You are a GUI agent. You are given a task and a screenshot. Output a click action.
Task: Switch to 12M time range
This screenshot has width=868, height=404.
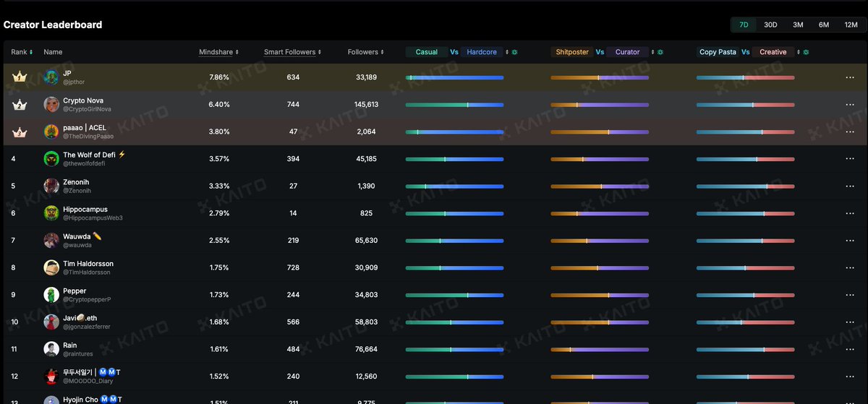pos(851,25)
